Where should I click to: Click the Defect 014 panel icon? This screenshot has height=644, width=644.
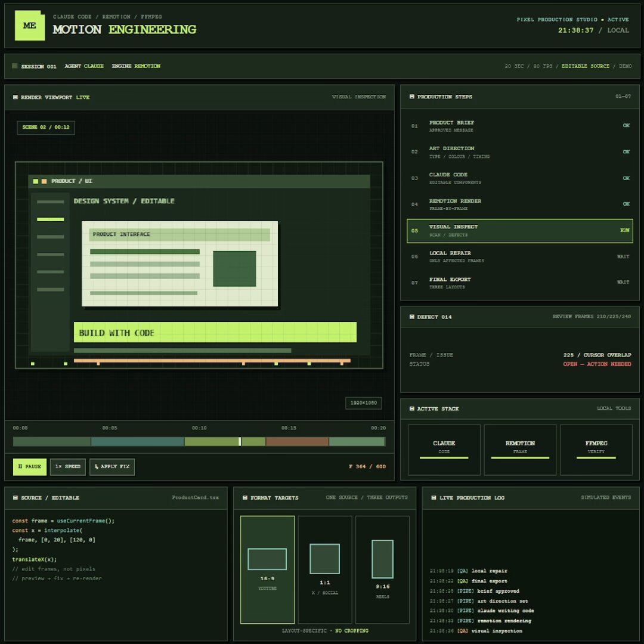[411, 317]
